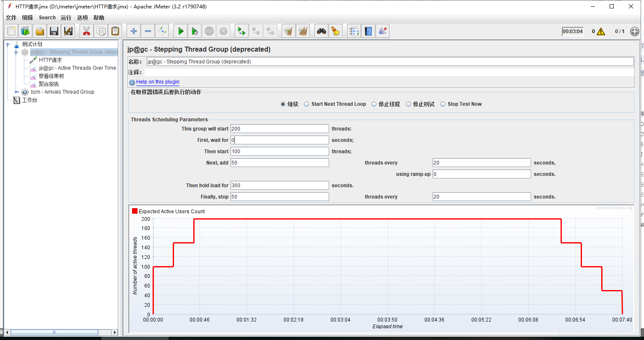Click the Toggle enable/disable icon
644x340 pixels.
[x=162, y=31]
